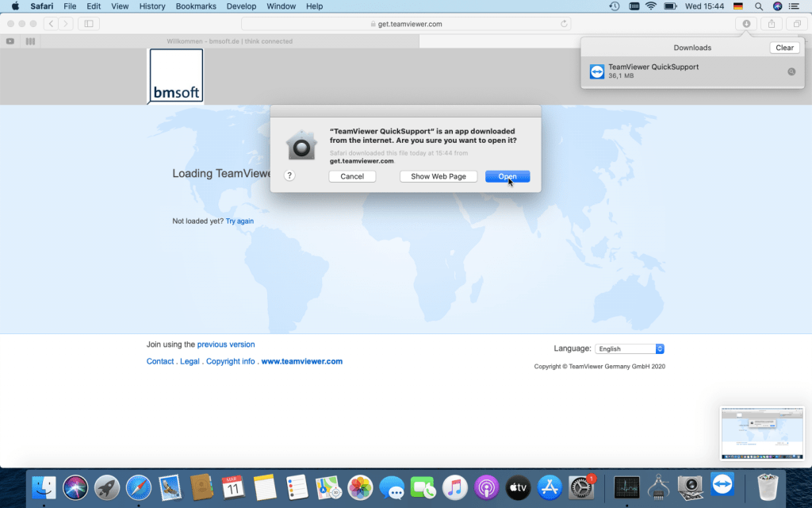Open Spotlight search from the menu bar

(759, 6)
